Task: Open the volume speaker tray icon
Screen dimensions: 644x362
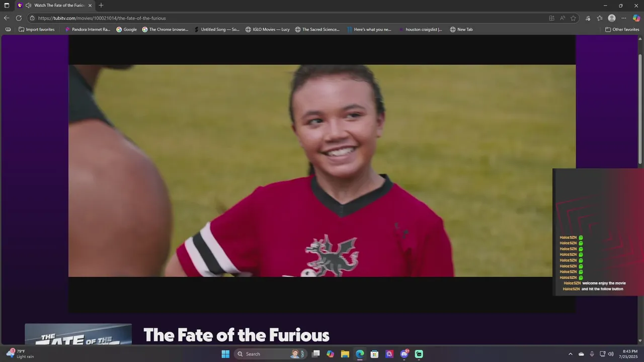Action: point(611,354)
